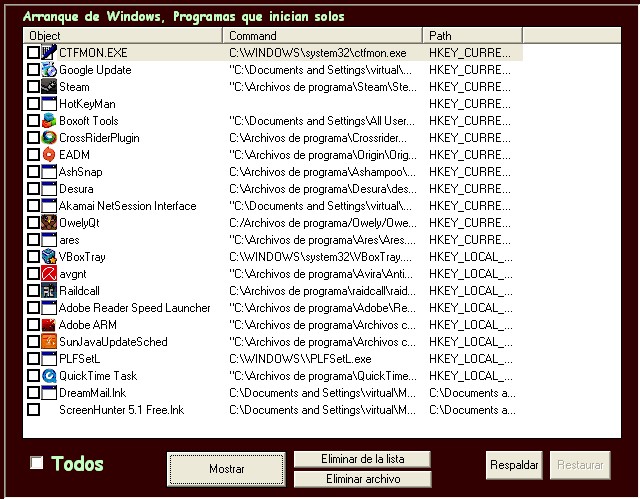640x499 pixels.
Task: Tick the ScreenHunter 5.1 Free.lnk checkbox
Action: pos(33,410)
